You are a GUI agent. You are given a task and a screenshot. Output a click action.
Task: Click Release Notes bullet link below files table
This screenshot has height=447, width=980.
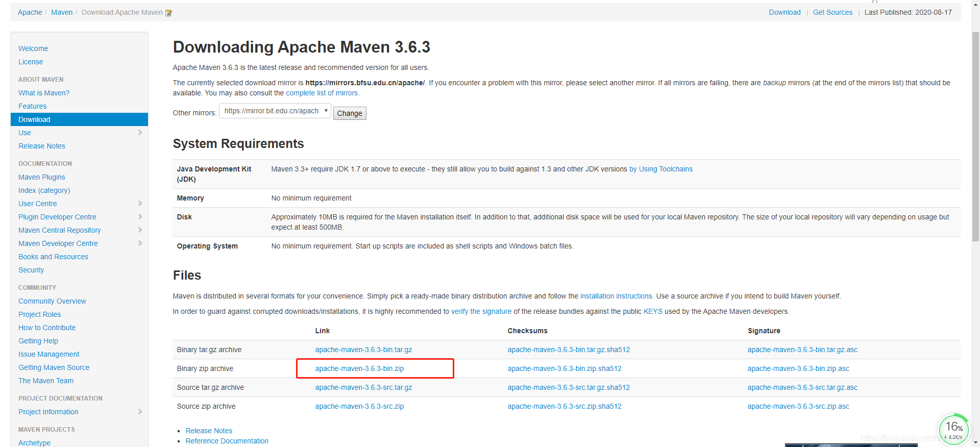[209, 431]
